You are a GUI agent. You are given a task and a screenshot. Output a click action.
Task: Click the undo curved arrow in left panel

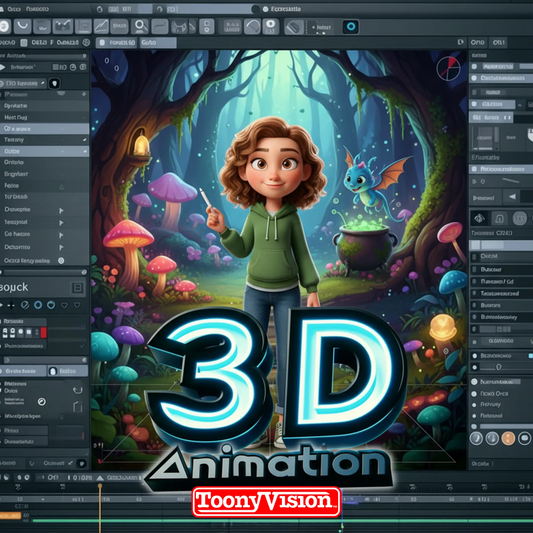pyautogui.click(x=78, y=390)
